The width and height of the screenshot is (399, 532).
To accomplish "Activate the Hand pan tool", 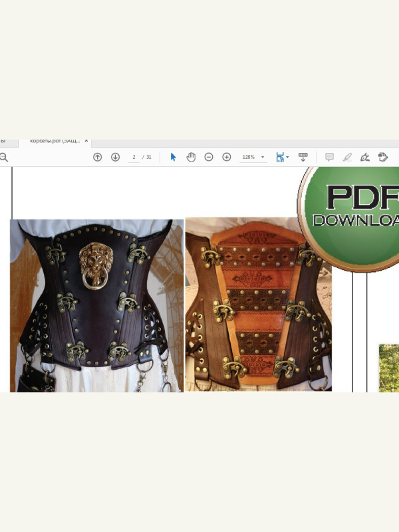I will click(191, 157).
